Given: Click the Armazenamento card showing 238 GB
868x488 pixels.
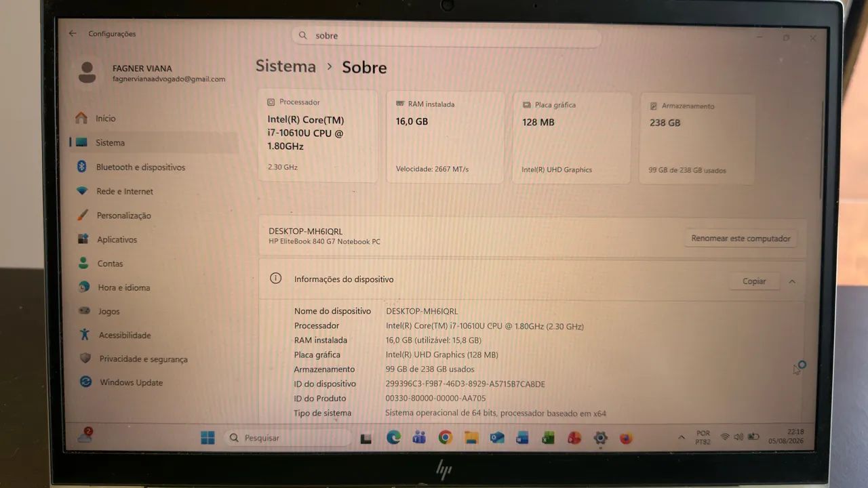Looking at the screenshot, I should click(x=696, y=139).
